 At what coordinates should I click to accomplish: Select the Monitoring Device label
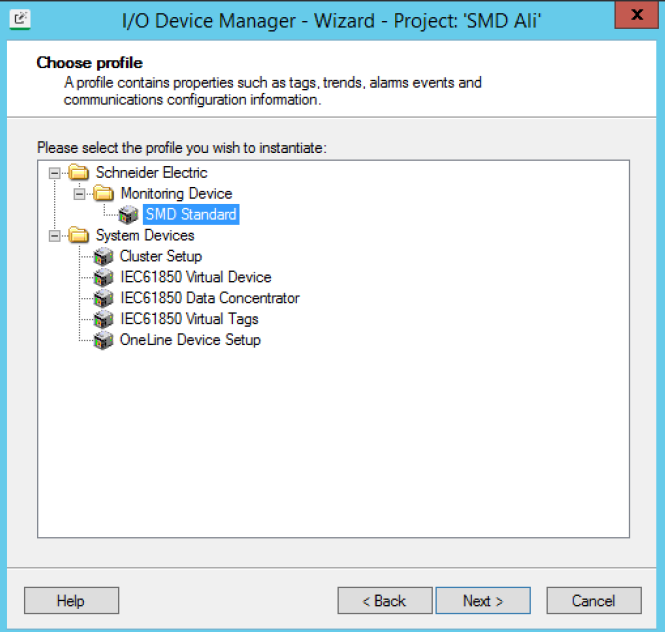point(176,193)
